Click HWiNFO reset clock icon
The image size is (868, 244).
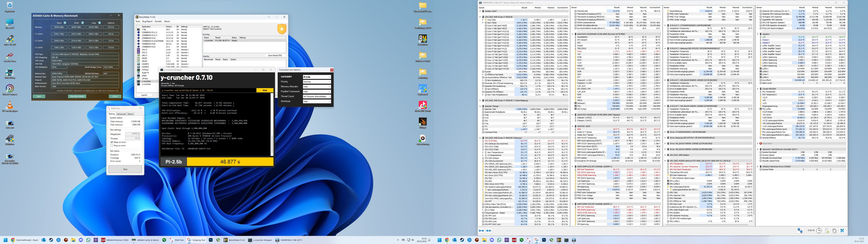(x=819, y=230)
